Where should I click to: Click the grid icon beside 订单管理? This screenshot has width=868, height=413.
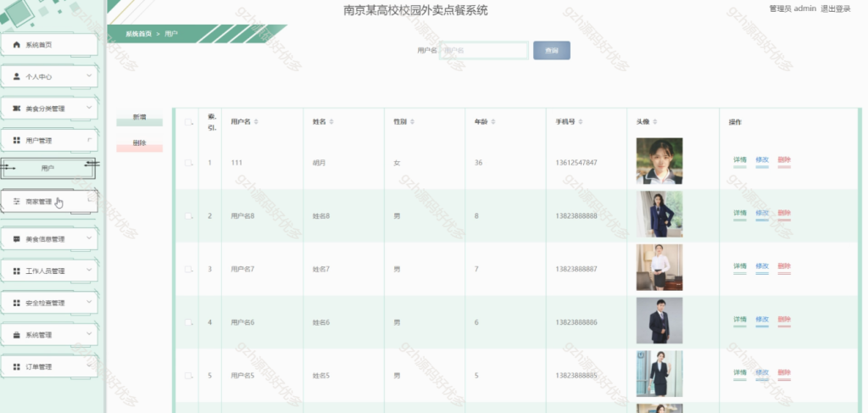(17, 366)
